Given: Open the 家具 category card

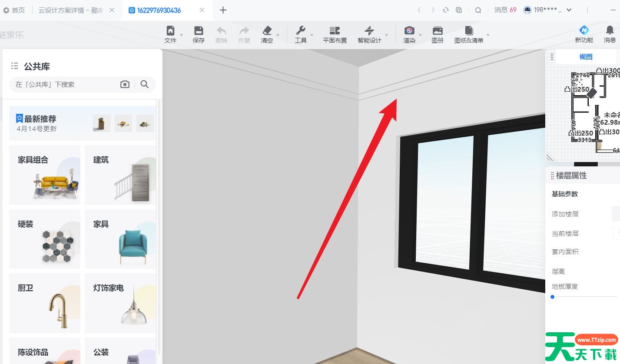Looking at the screenshot, I should (x=120, y=239).
